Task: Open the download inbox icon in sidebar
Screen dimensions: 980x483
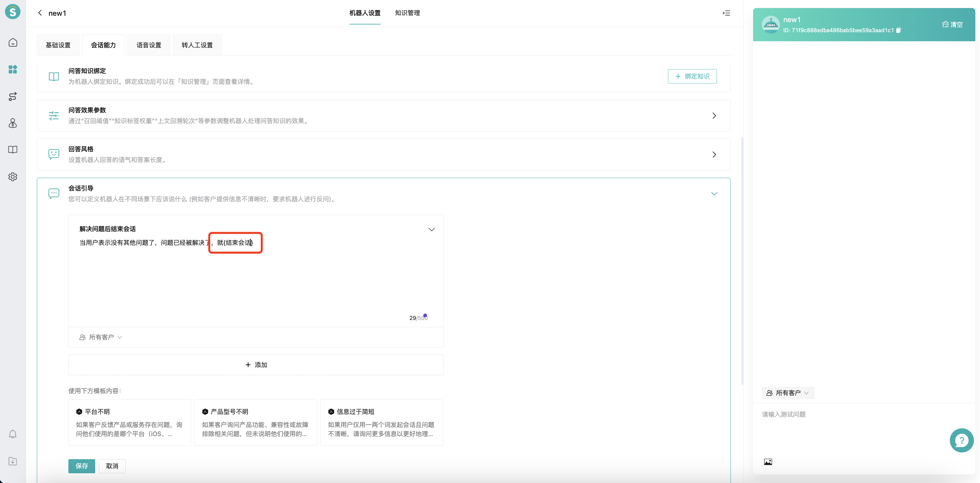Action: (x=12, y=461)
